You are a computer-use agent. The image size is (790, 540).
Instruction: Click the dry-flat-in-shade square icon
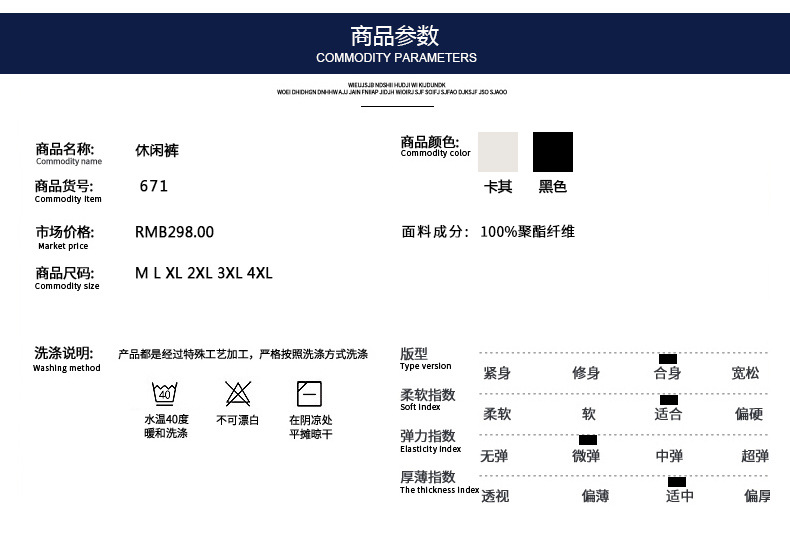[x=309, y=393]
